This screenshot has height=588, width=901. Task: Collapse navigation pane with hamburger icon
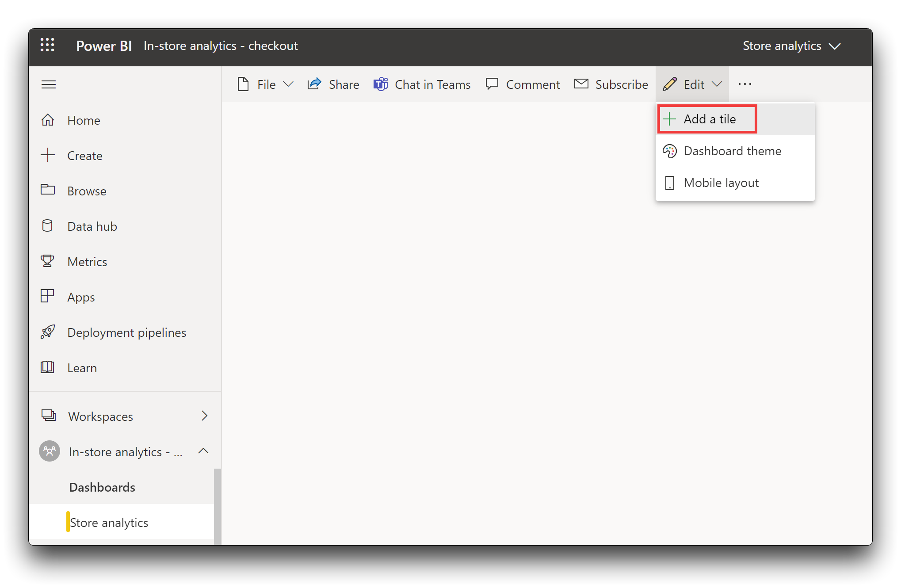coord(49,84)
